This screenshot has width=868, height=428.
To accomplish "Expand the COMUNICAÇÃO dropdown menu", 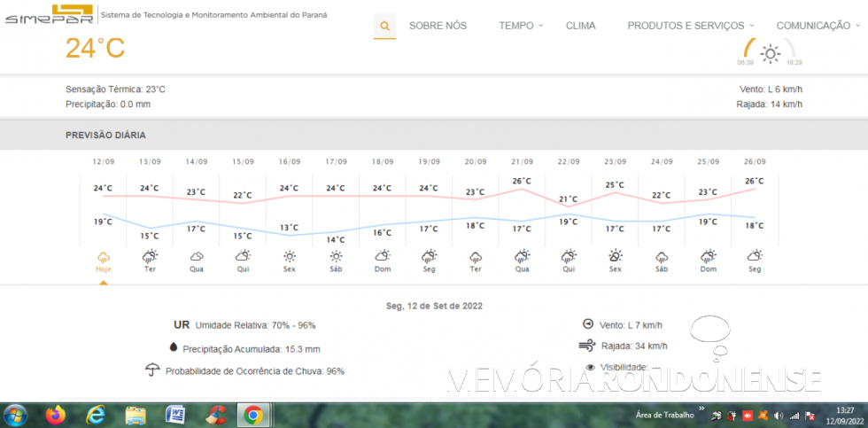I will (x=817, y=26).
